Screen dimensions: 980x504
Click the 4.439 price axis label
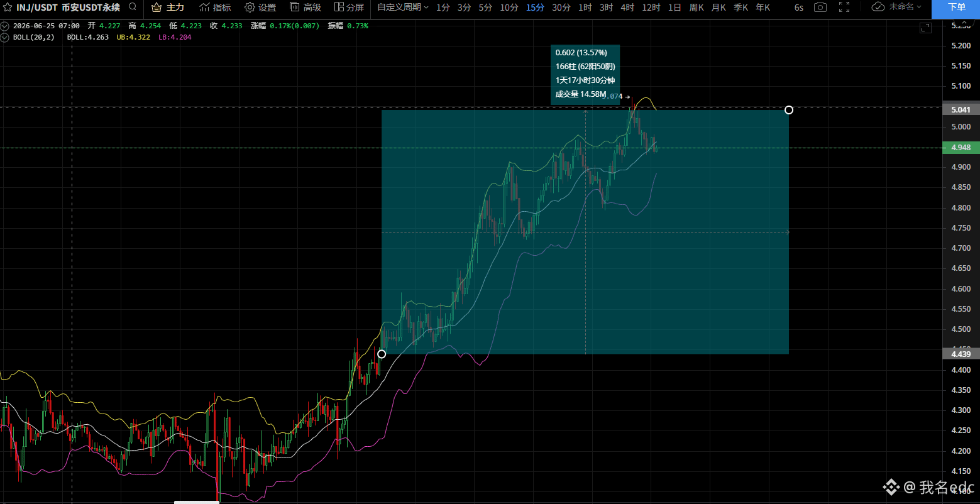961,354
